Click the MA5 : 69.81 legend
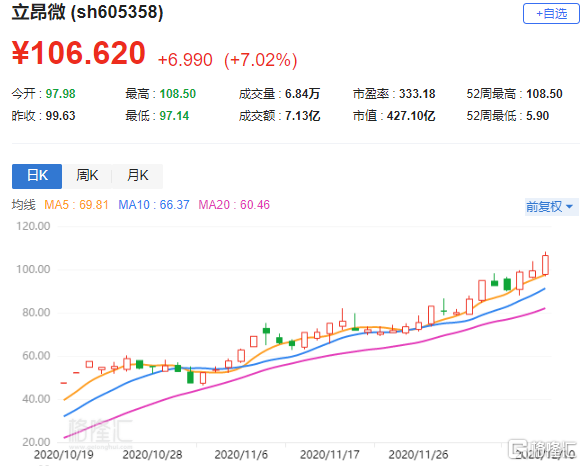This screenshot has height=466, width=583. [76, 205]
